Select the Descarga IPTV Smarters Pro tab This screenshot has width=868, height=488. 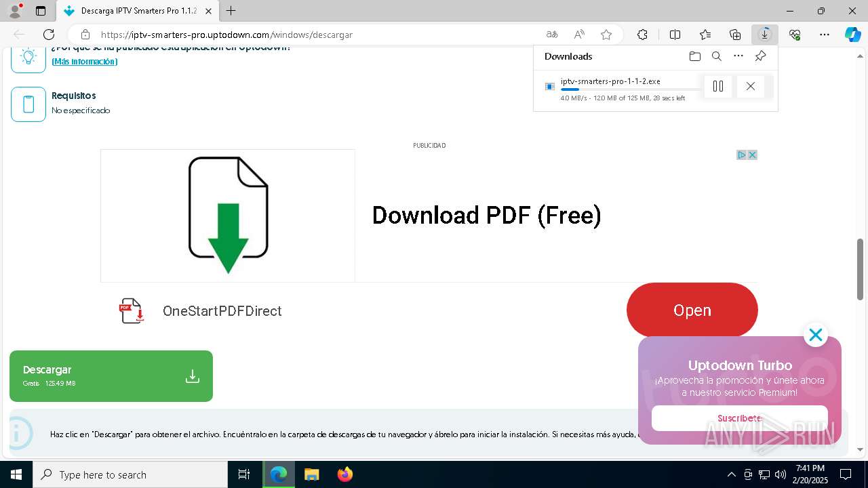tap(138, 11)
